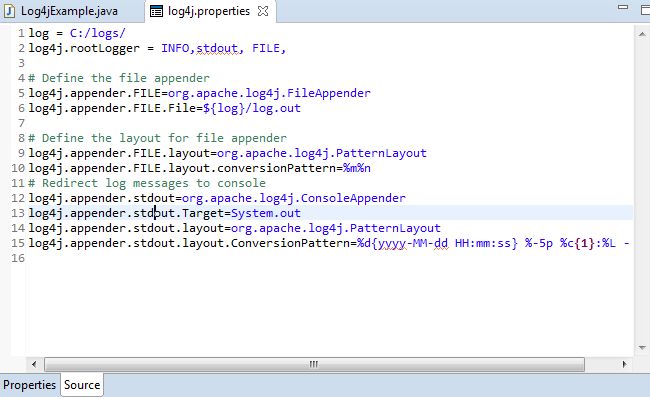Viewport: 650px width, 397px height.
Task: Click the Java file icon on Log4jExample.java tab
Action: (x=10, y=11)
